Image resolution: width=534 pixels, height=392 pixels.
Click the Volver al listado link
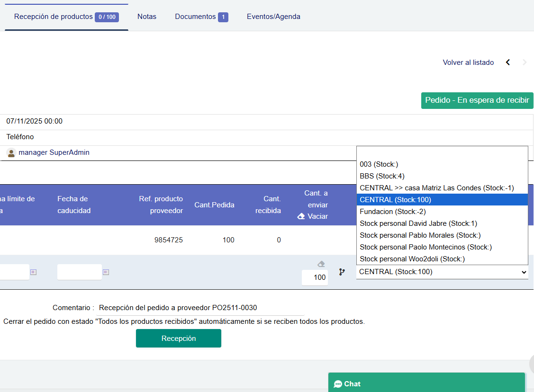[468, 62]
